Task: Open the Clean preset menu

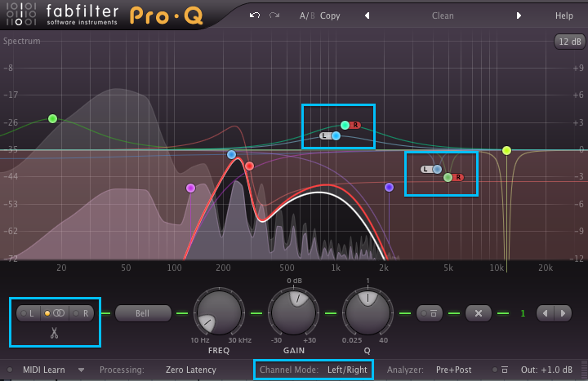Action: click(x=443, y=16)
